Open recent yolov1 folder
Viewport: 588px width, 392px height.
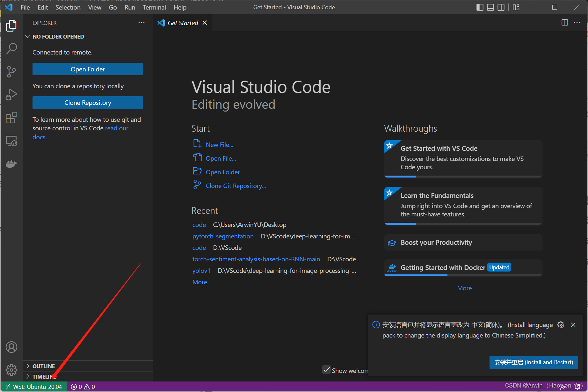click(201, 271)
